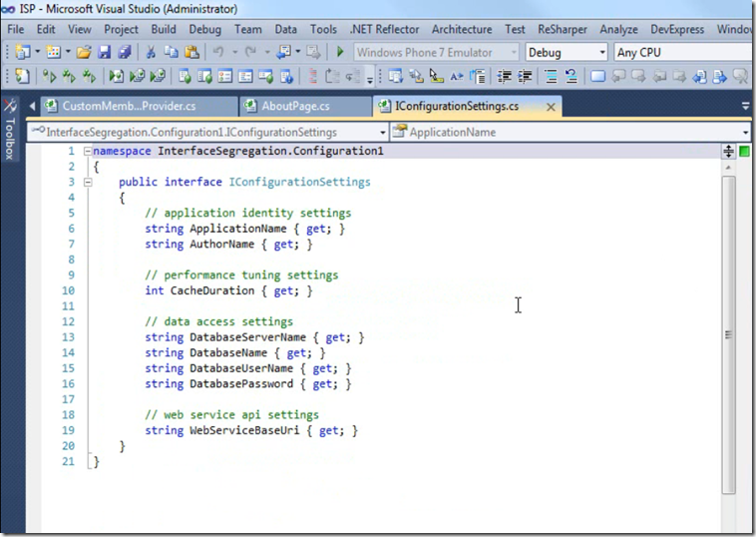756x537 pixels.
Task: Click the vertical scrollbar thumb
Action: coord(728,334)
